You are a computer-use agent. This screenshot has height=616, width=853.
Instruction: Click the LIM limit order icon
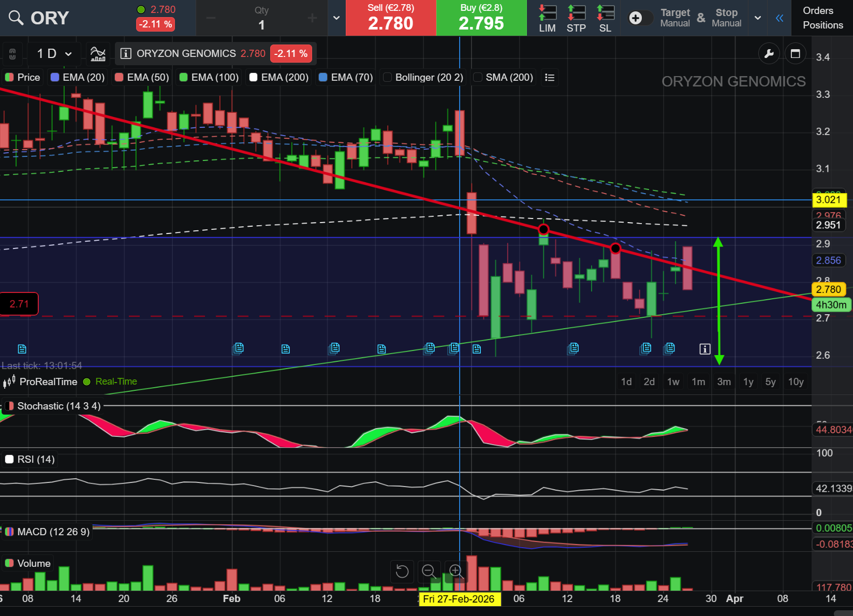(547, 18)
